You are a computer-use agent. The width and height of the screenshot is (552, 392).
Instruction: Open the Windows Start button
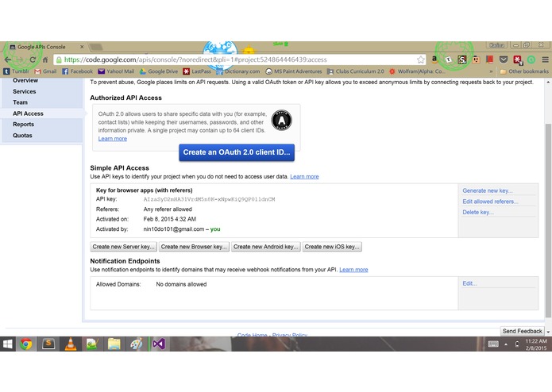click(7, 344)
